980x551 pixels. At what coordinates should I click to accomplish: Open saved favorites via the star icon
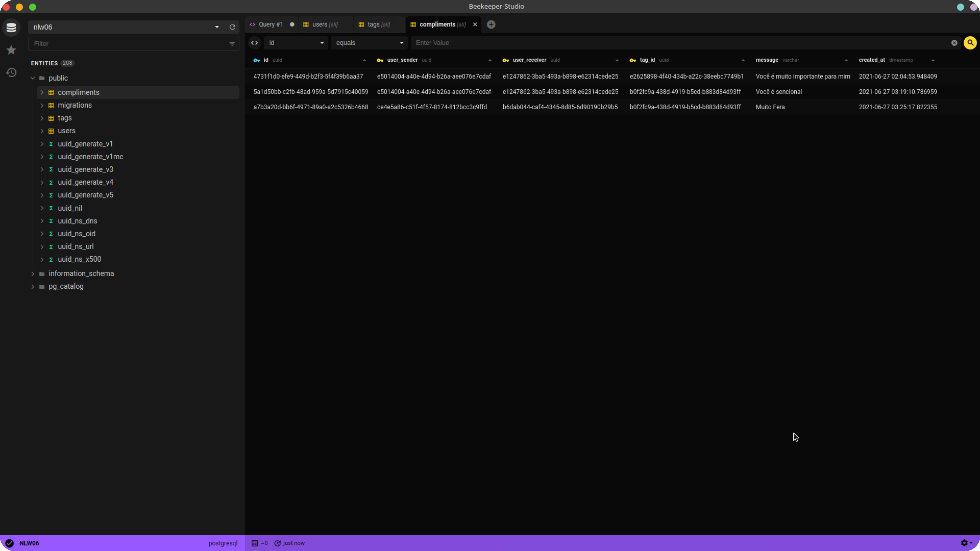[x=11, y=49]
